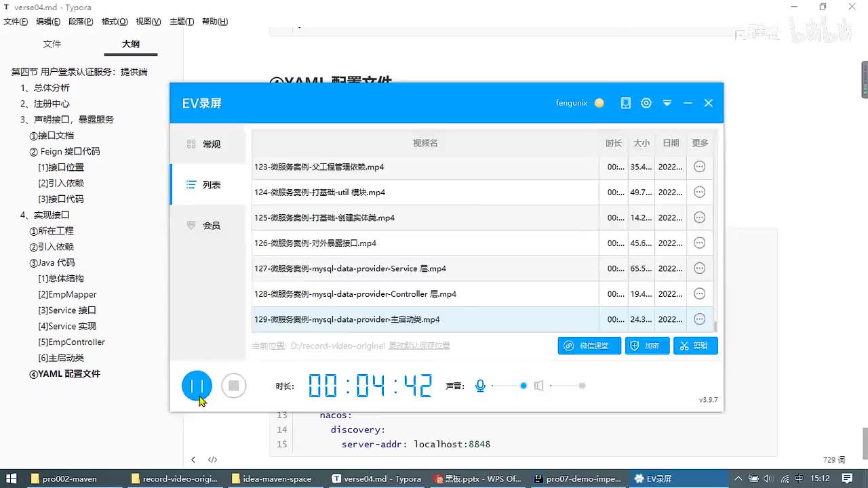Open more options for video 127

(x=700, y=268)
